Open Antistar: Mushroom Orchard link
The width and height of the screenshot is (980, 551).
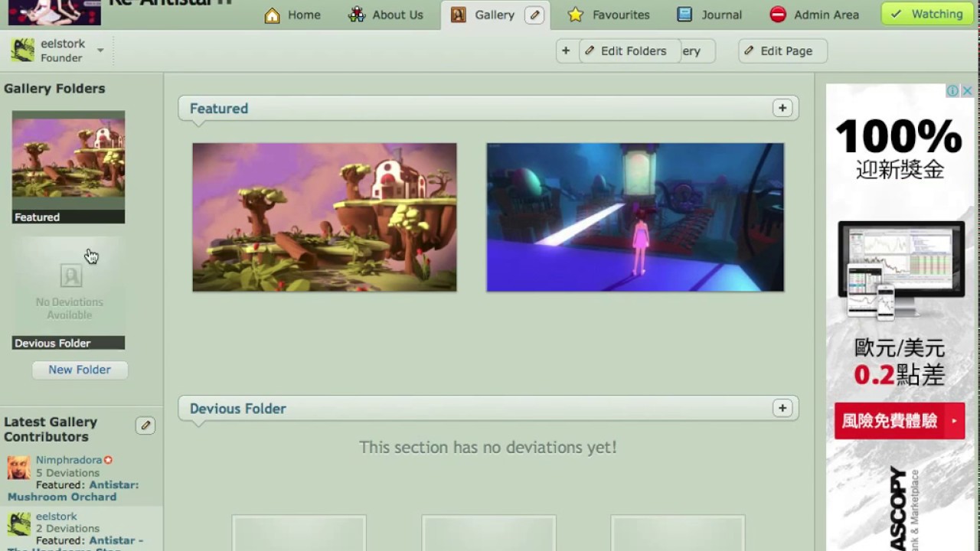[73, 491]
